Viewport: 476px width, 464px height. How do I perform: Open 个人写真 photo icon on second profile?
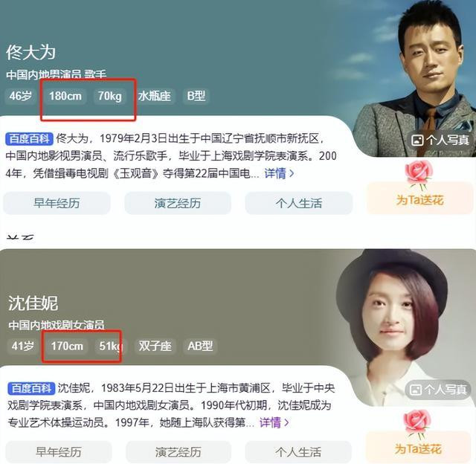(x=415, y=390)
